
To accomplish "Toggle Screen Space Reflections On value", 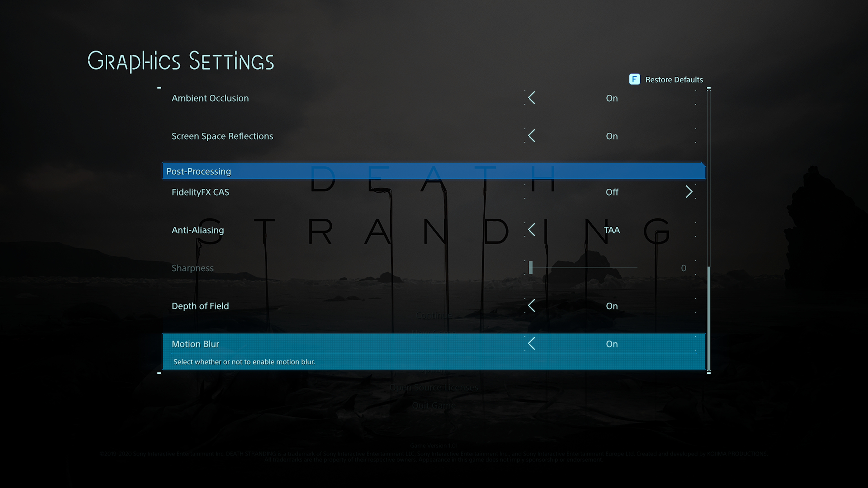I will [x=612, y=136].
